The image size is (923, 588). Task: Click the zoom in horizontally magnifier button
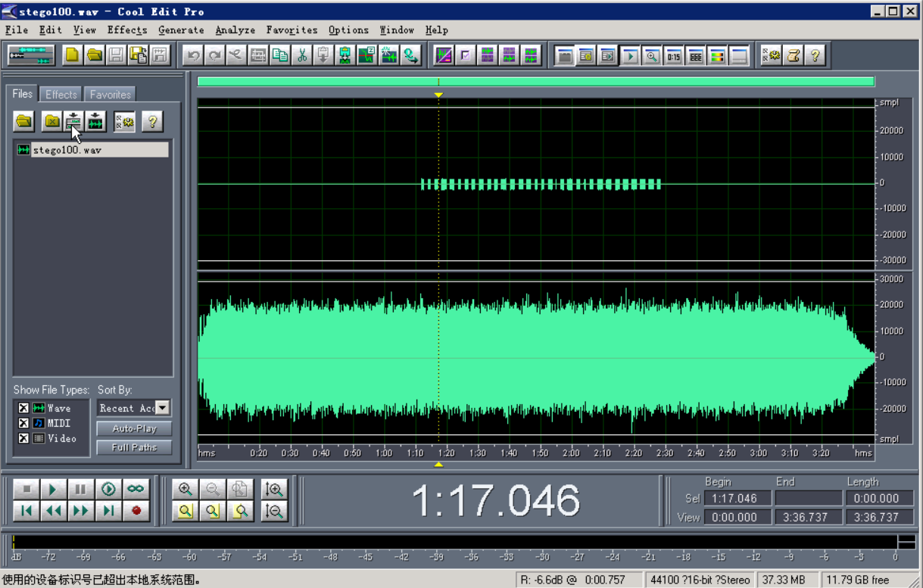tap(185, 490)
